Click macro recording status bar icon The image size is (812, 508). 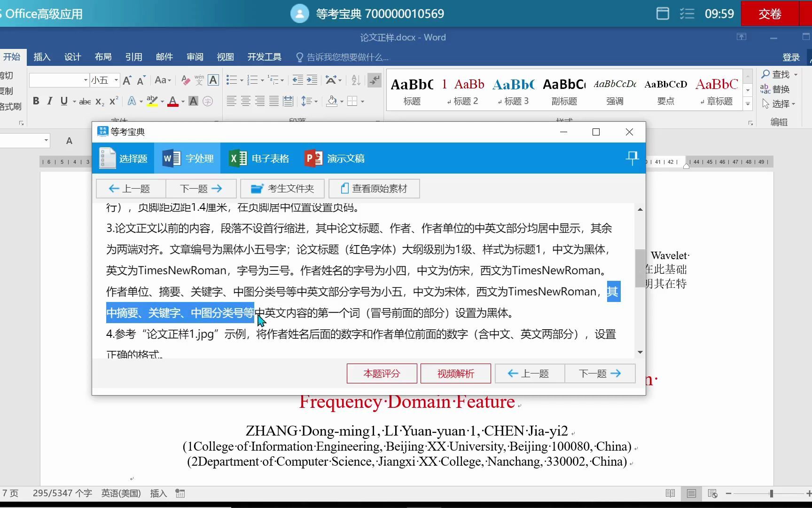[180, 493]
